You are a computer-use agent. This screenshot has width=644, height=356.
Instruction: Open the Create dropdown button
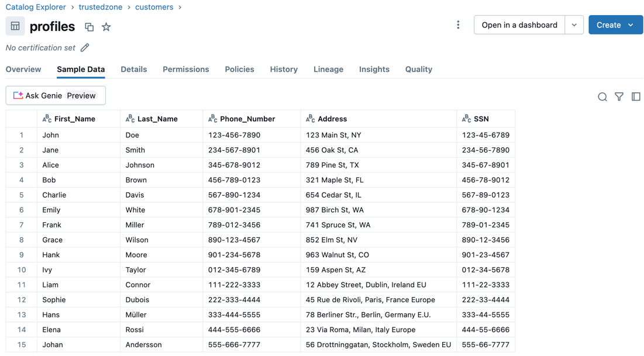coord(615,25)
